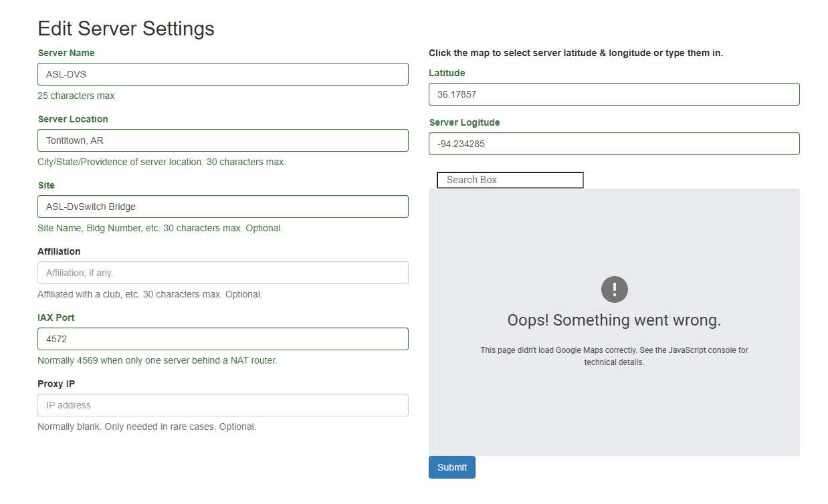Viewport: 828px width, 504px height.
Task: Click the "Server Location" label text
Action: 73,119
